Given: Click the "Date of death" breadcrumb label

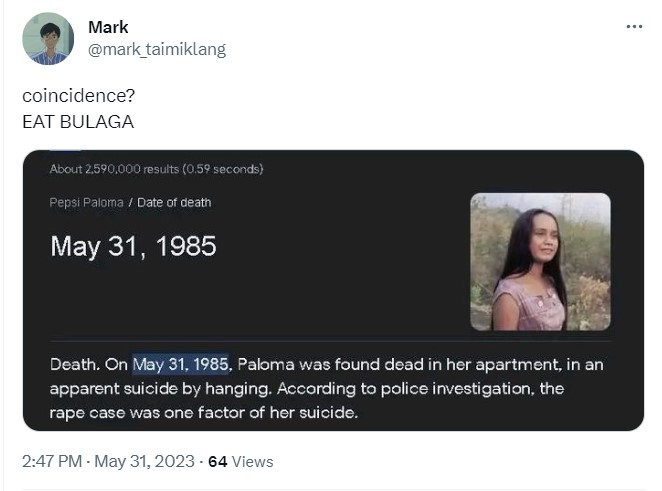Looking at the screenshot, I should [x=174, y=202].
